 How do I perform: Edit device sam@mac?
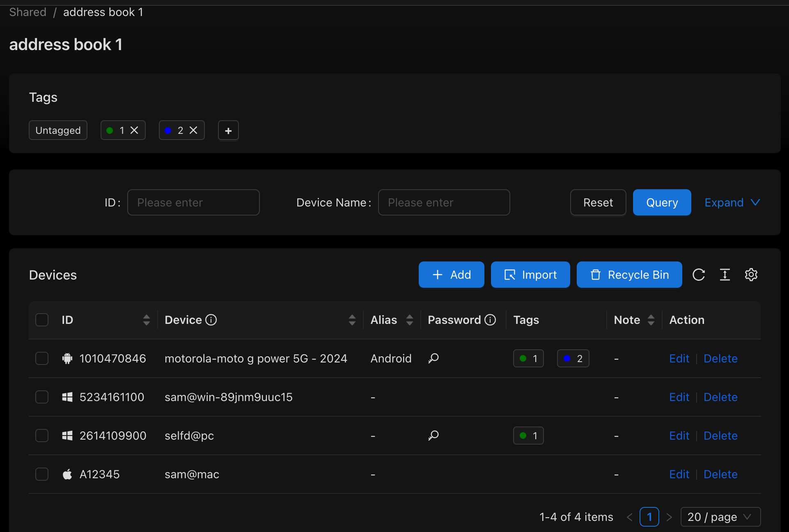tap(679, 474)
